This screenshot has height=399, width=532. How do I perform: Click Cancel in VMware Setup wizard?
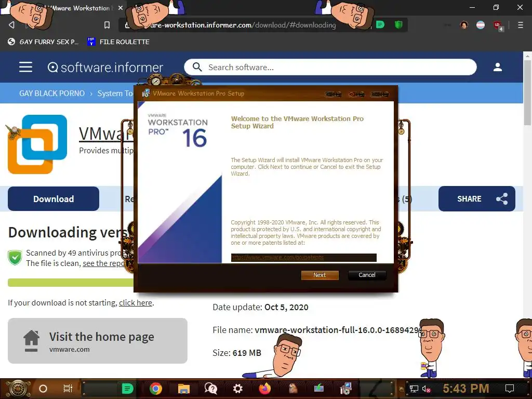pyautogui.click(x=367, y=275)
